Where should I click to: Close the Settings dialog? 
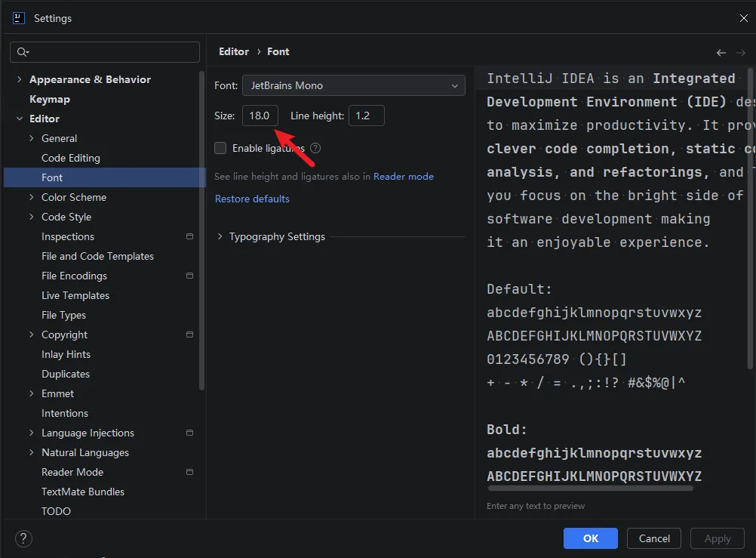(x=743, y=18)
